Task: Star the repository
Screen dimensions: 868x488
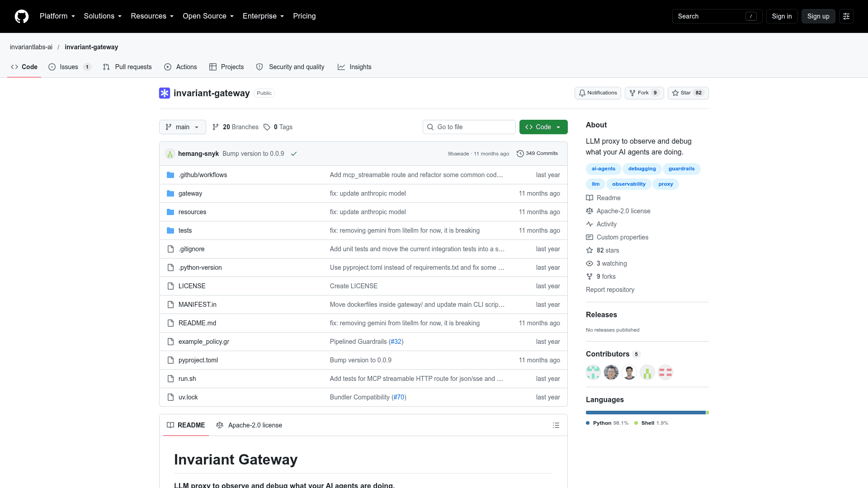Action: click(x=688, y=93)
